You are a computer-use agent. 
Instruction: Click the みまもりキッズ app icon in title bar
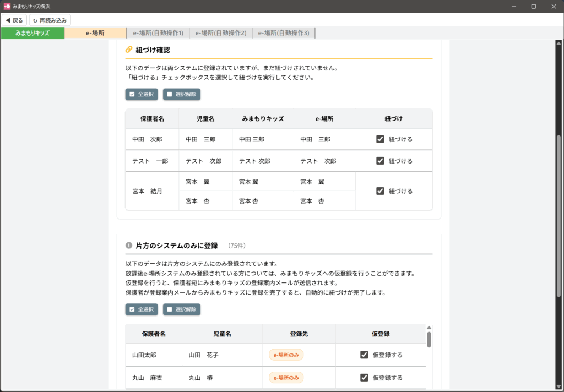(7, 6)
